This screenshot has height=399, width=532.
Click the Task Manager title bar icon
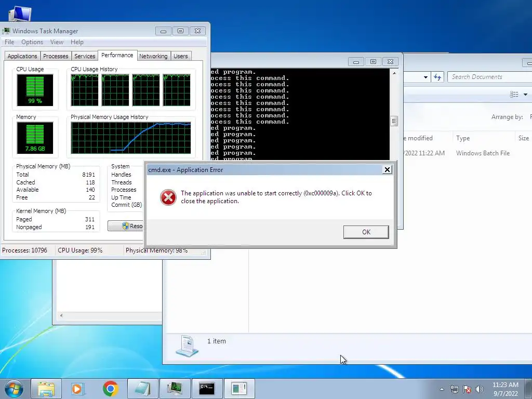6,31
